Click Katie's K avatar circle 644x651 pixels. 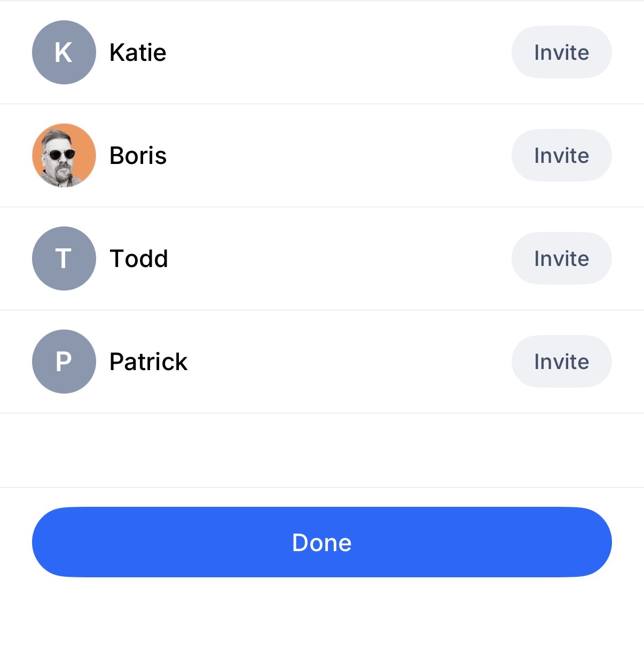coord(64,52)
